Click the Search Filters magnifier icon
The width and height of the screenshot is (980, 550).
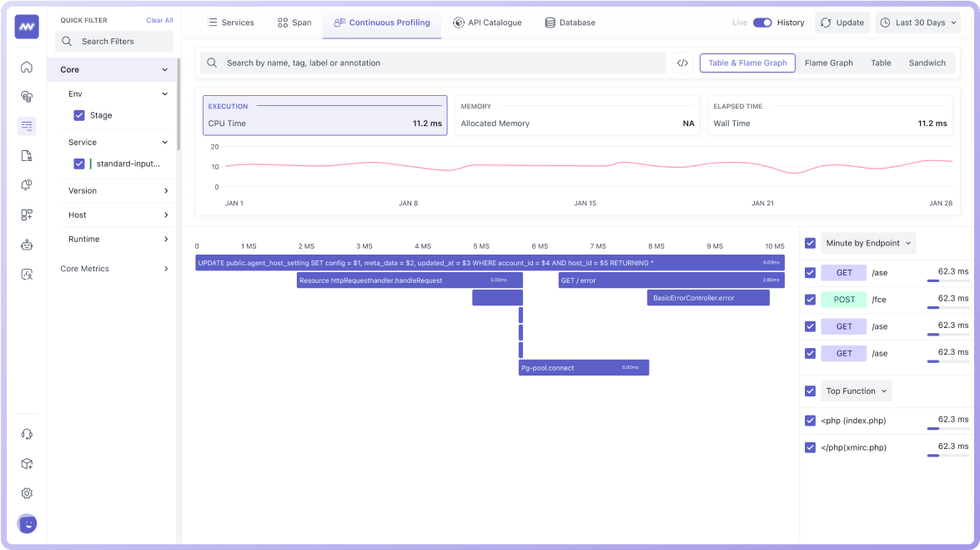point(67,41)
